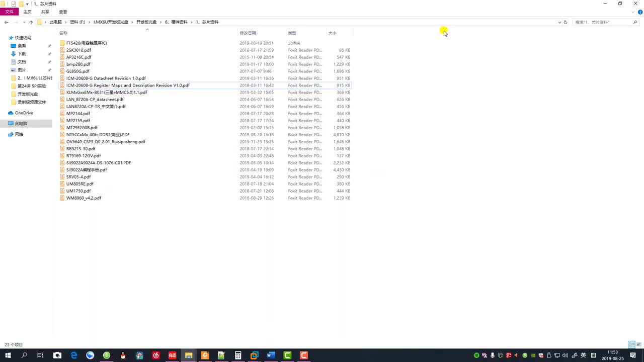Click the search magnifier icon
644x362 pixels.
635,22
